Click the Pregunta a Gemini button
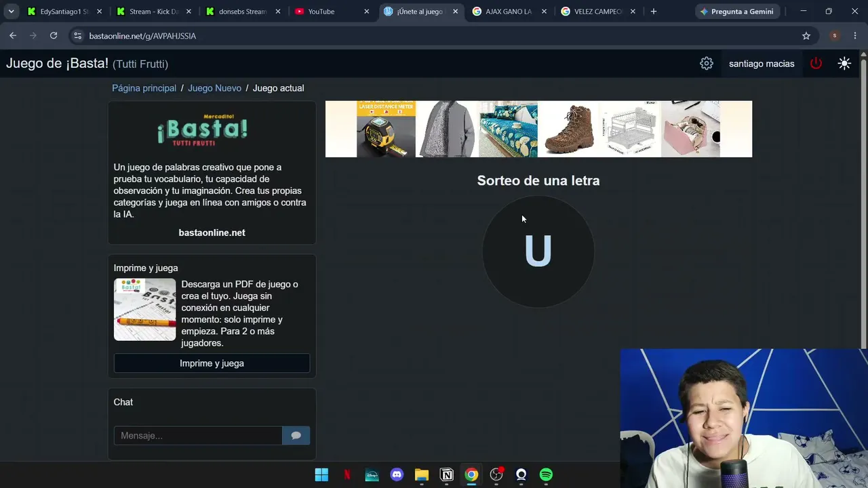This screenshot has width=868, height=488. click(736, 12)
